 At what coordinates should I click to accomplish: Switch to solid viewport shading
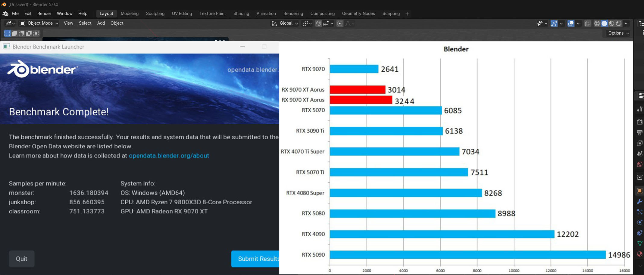pos(604,23)
